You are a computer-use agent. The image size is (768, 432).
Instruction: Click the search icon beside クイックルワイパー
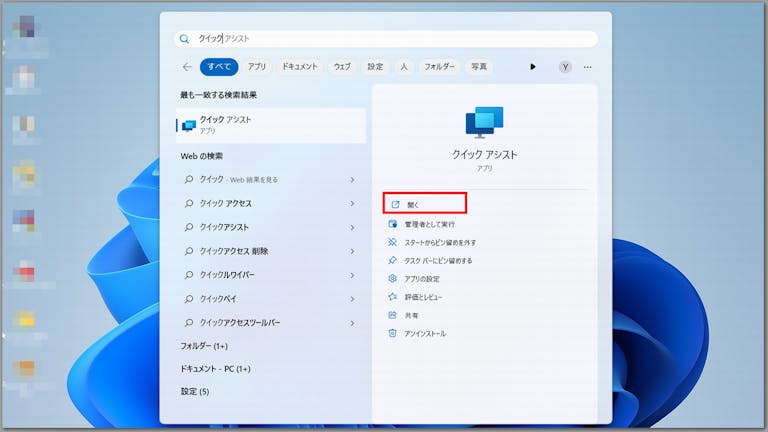pos(189,275)
